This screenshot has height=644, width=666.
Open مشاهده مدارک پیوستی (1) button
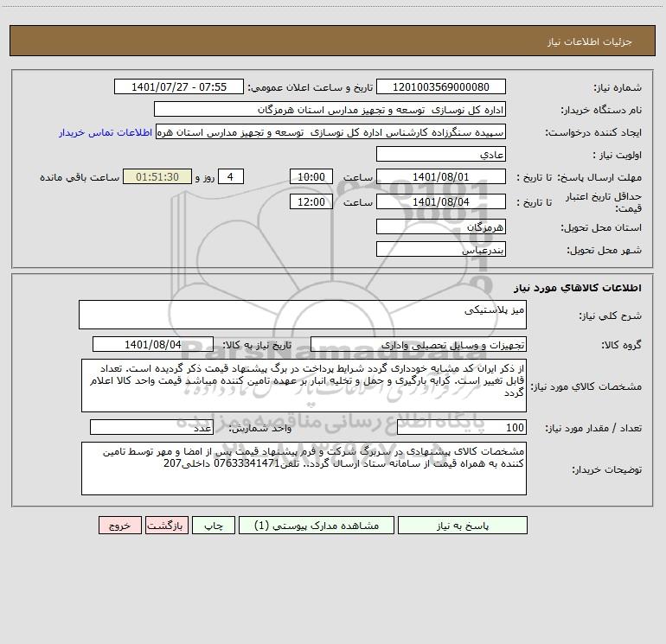pos(317,526)
